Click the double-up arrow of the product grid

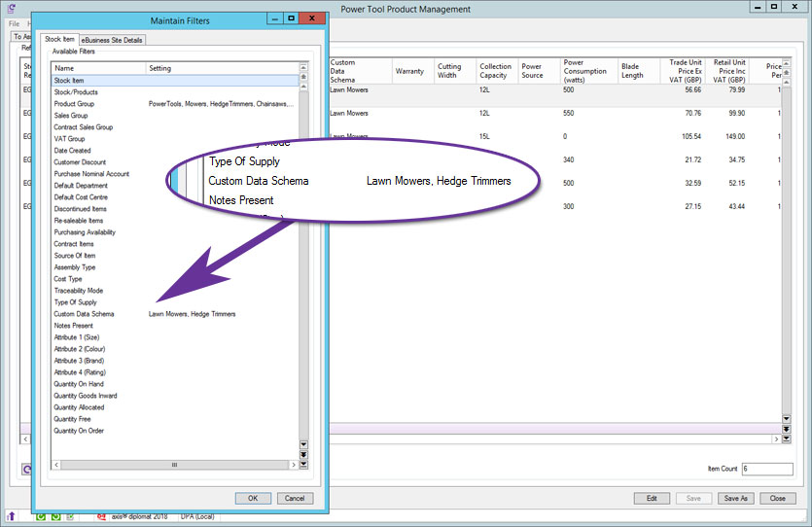pyautogui.click(x=786, y=73)
